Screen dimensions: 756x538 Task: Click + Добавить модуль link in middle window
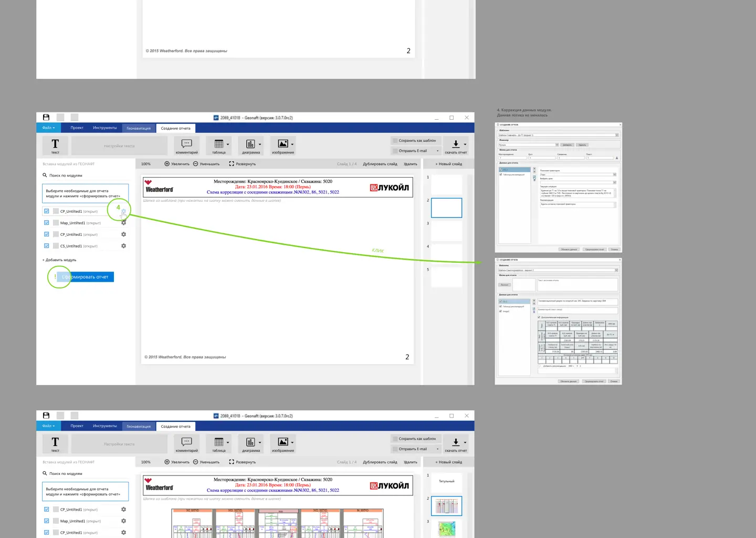(x=59, y=260)
